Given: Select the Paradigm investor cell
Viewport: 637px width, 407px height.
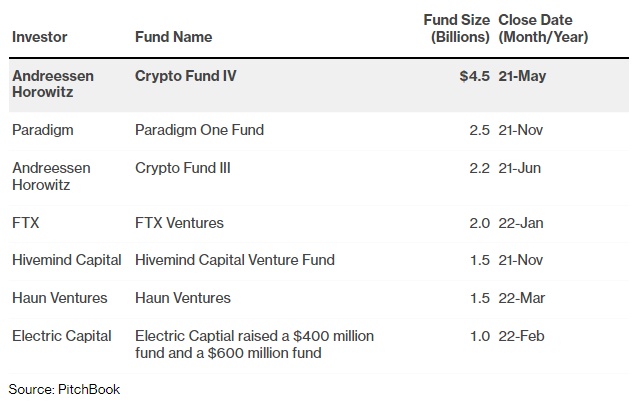Looking at the screenshot, I should tap(43, 130).
